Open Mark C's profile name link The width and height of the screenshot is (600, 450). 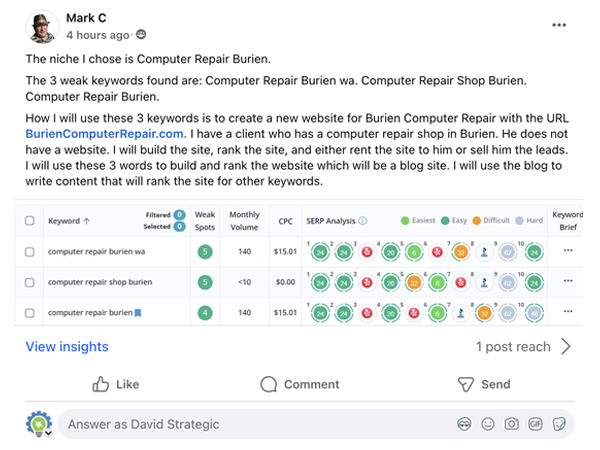coord(86,18)
